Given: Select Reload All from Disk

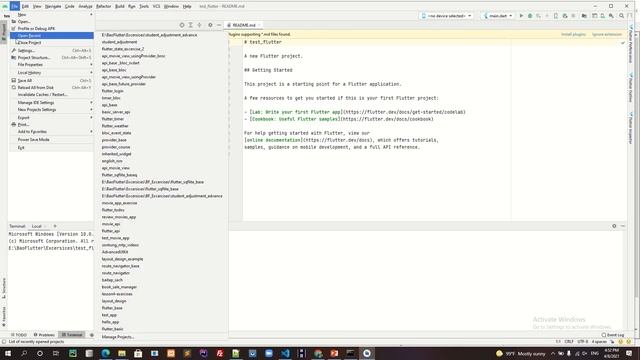Looking at the screenshot, I should point(51,87).
